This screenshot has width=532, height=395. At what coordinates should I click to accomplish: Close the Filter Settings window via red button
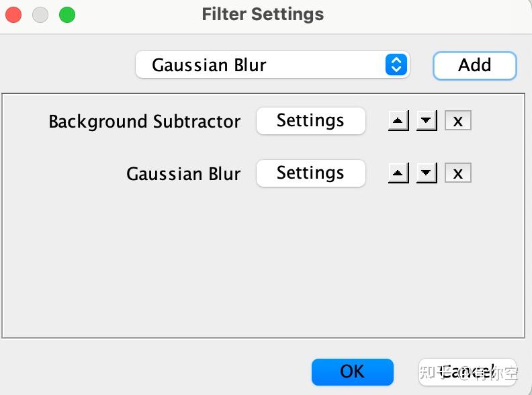13,14
